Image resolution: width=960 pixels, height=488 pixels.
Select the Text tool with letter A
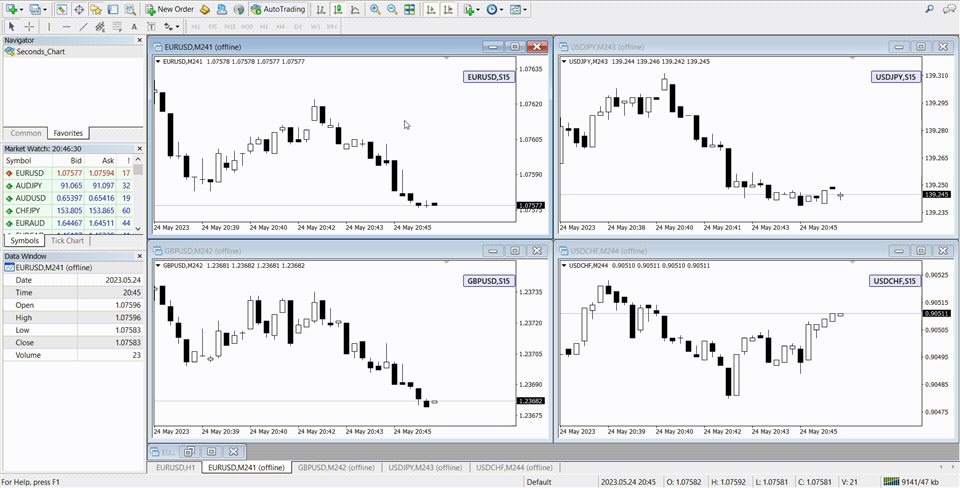[134, 26]
